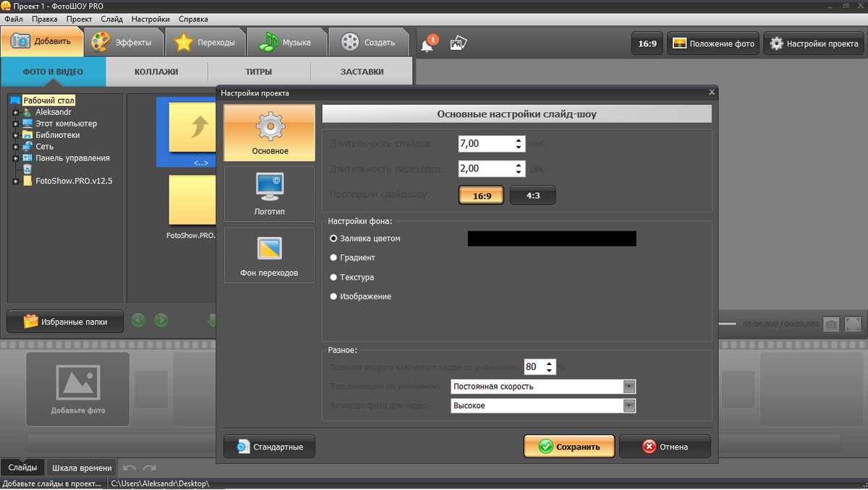Open the Справка menu
Screen dimensions: 868x490
(x=192, y=19)
